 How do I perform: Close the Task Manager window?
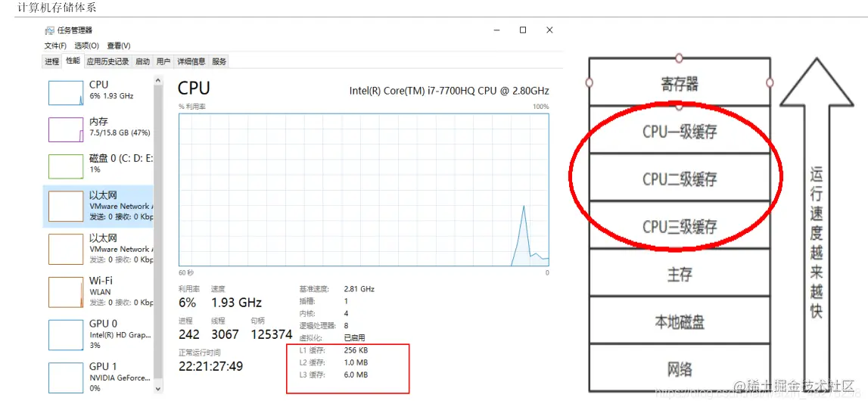pyautogui.click(x=549, y=30)
